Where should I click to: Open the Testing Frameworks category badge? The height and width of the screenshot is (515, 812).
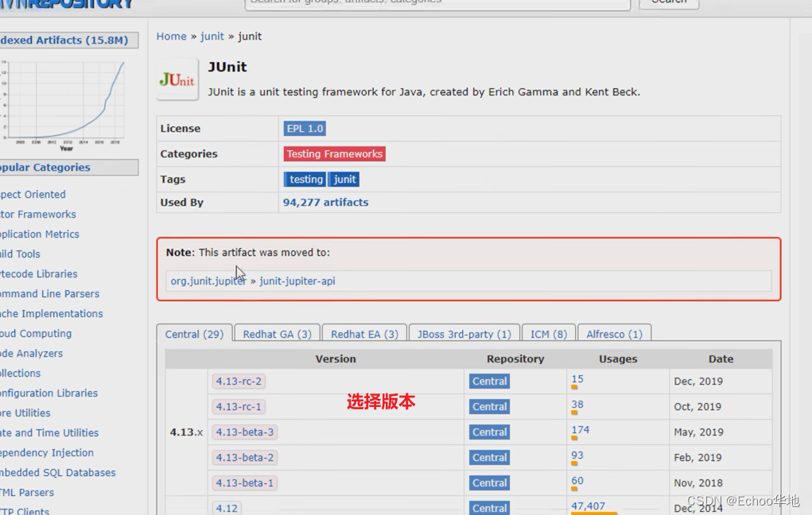click(x=335, y=153)
